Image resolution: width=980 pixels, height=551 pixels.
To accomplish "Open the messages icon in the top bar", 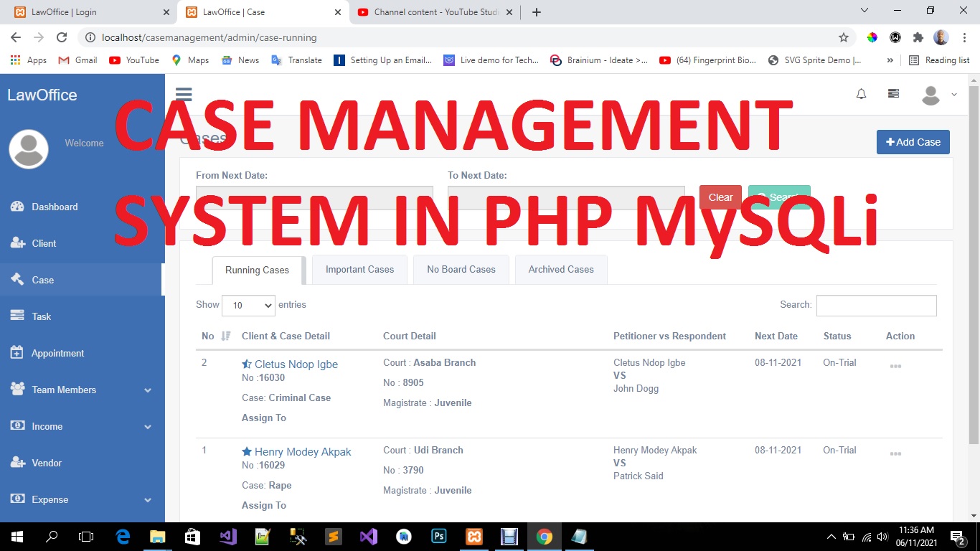I will coord(893,93).
